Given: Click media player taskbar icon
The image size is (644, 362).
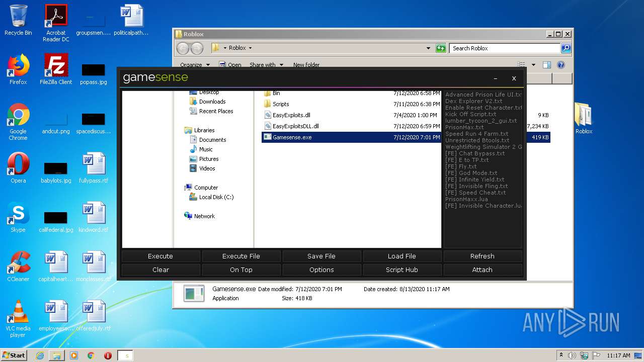Looking at the screenshot, I should pyautogui.click(x=74, y=355).
